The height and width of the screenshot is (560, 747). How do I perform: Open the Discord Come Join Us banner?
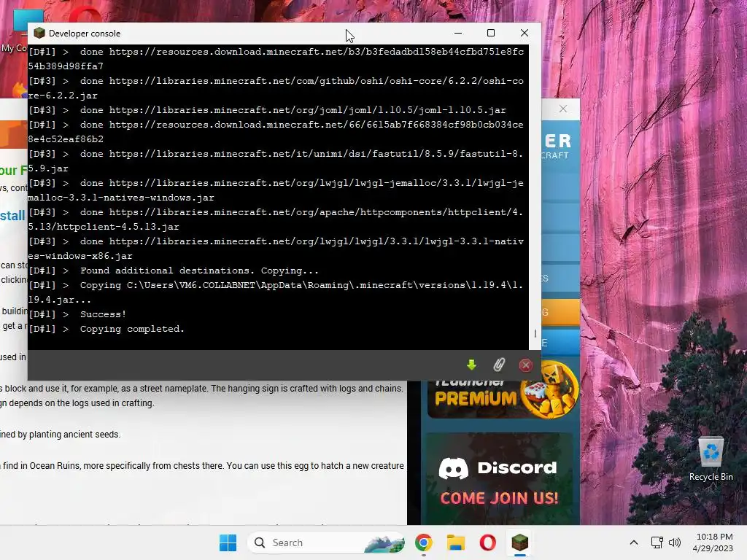click(x=499, y=478)
